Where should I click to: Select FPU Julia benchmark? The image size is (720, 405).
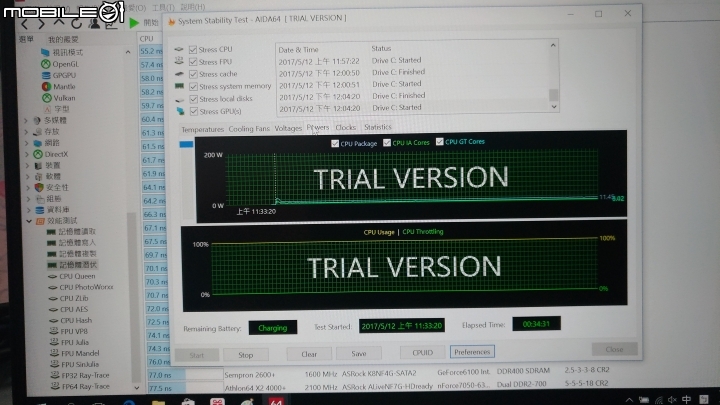tap(75, 342)
